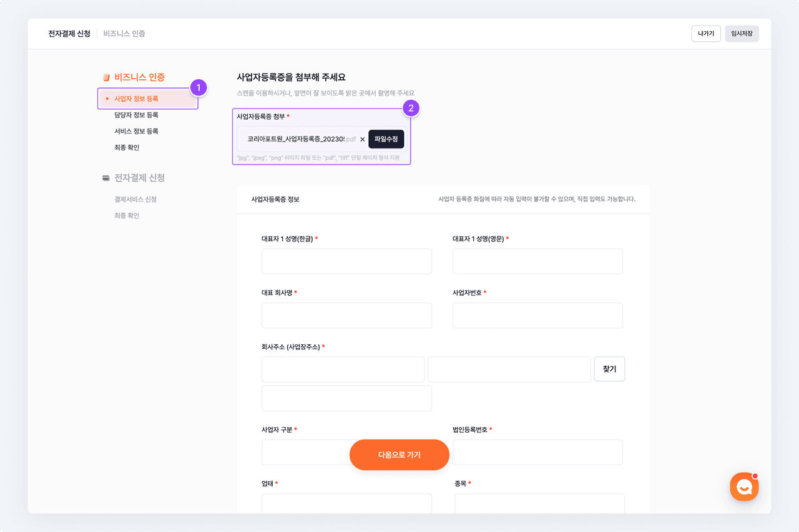Viewport: 799px width, 532px height.
Task: Select 최종 확인 under 비즈니스 인증
Action: click(x=127, y=147)
